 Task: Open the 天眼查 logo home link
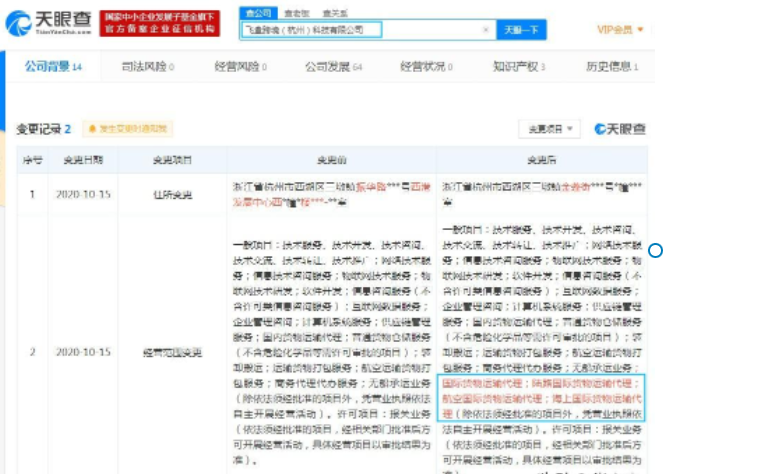49,23
